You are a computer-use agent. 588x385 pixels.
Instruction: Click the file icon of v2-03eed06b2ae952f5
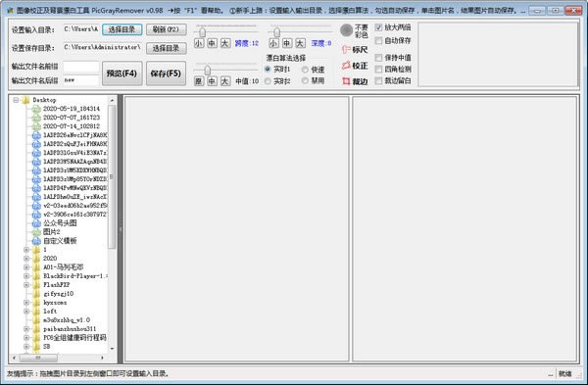(36, 206)
